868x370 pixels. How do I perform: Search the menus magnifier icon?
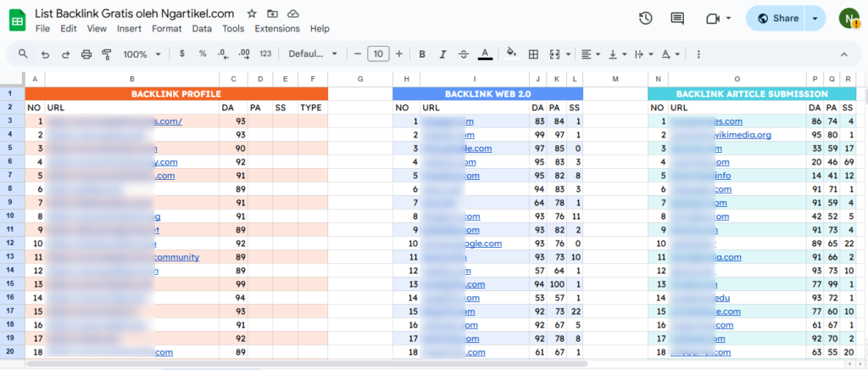[x=23, y=53]
